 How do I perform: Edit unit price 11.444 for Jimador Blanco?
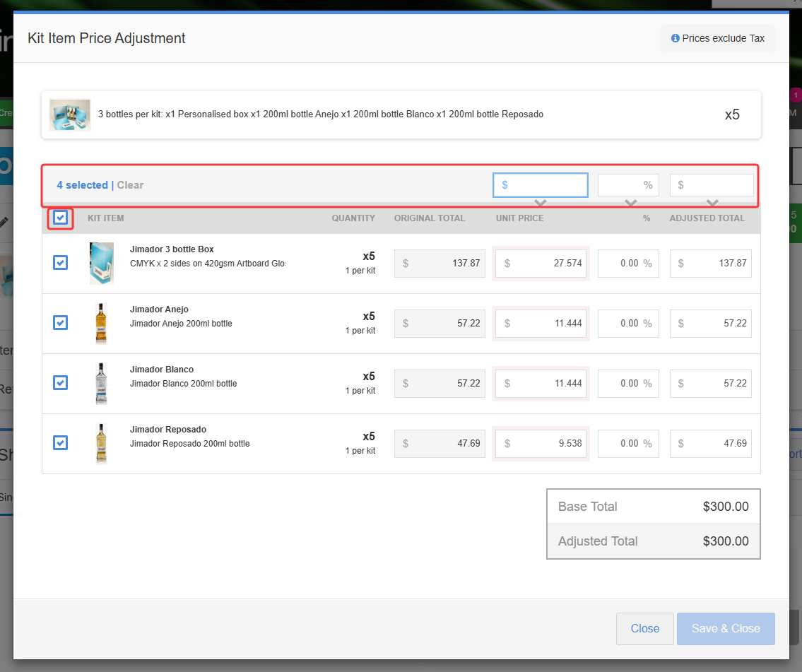point(541,384)
